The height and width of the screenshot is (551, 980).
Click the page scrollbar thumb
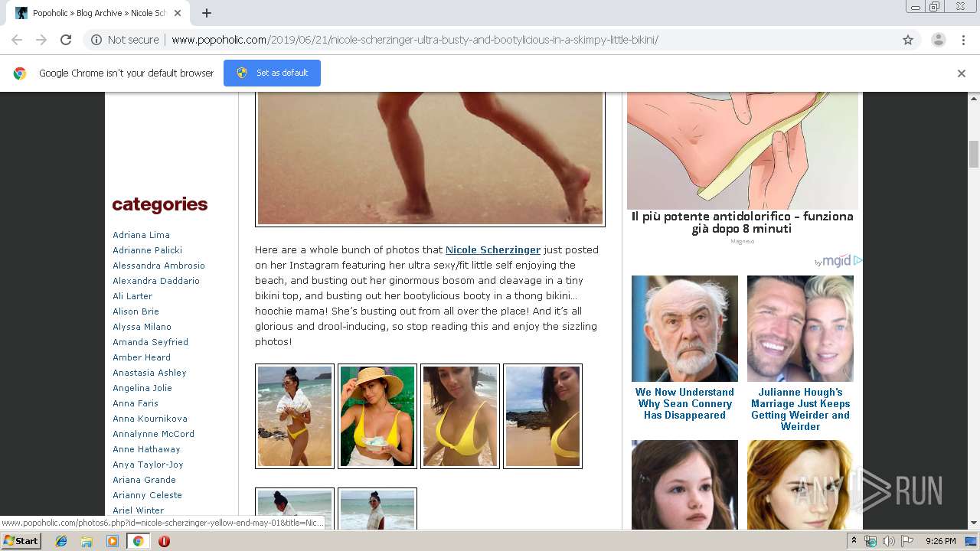coord(974,154)
